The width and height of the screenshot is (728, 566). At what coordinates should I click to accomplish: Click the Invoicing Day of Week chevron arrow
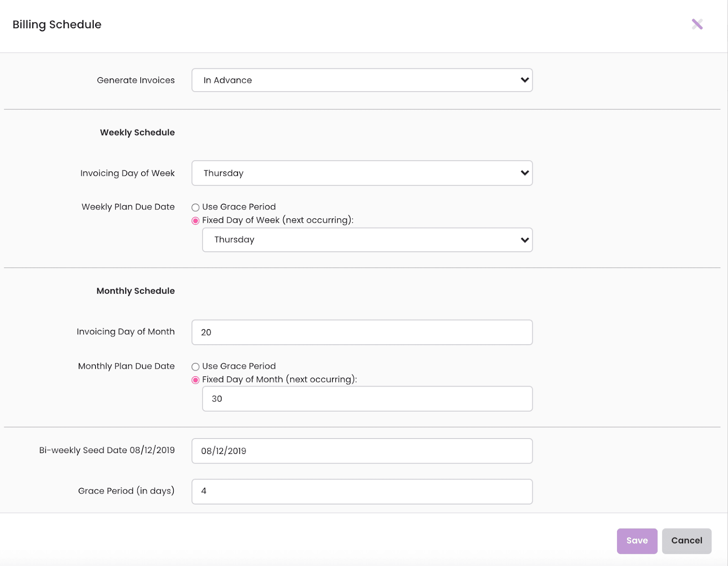tap(525, 173)
